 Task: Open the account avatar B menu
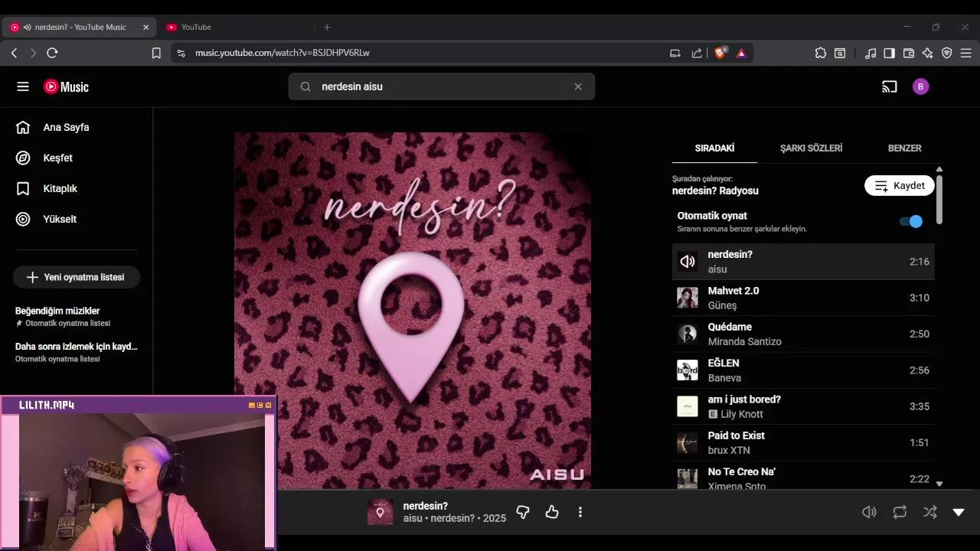(x=921, y=86)
